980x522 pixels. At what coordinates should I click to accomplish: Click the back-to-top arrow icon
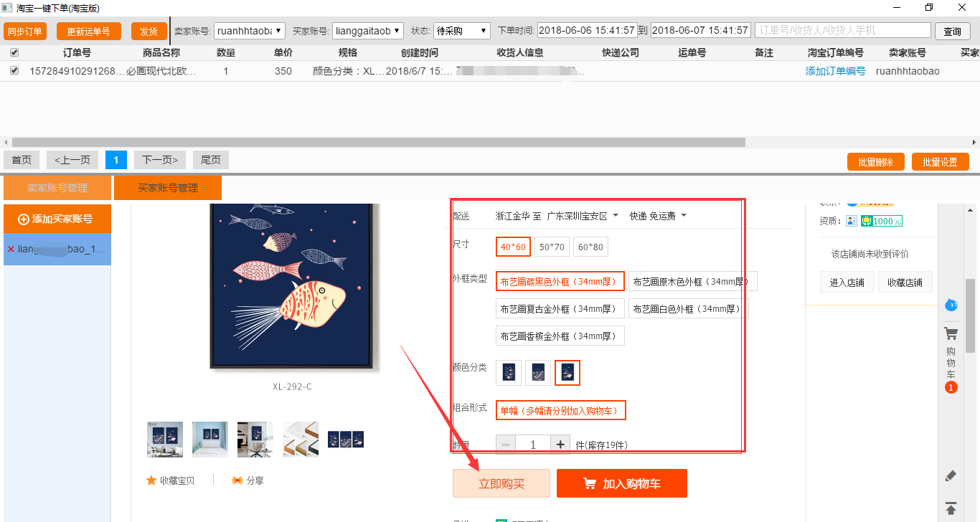click(x=951, y=508)
